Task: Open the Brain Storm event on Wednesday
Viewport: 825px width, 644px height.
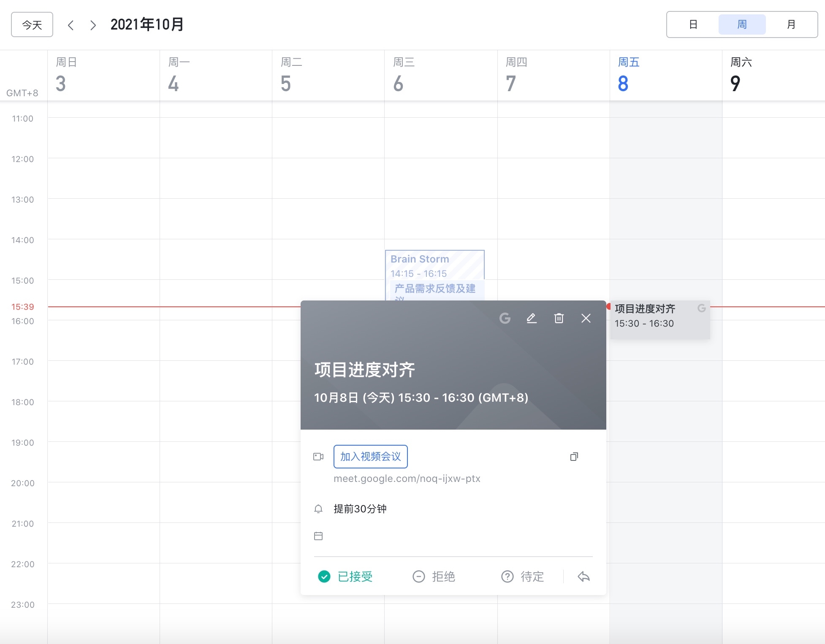Action: coord(434,266)
